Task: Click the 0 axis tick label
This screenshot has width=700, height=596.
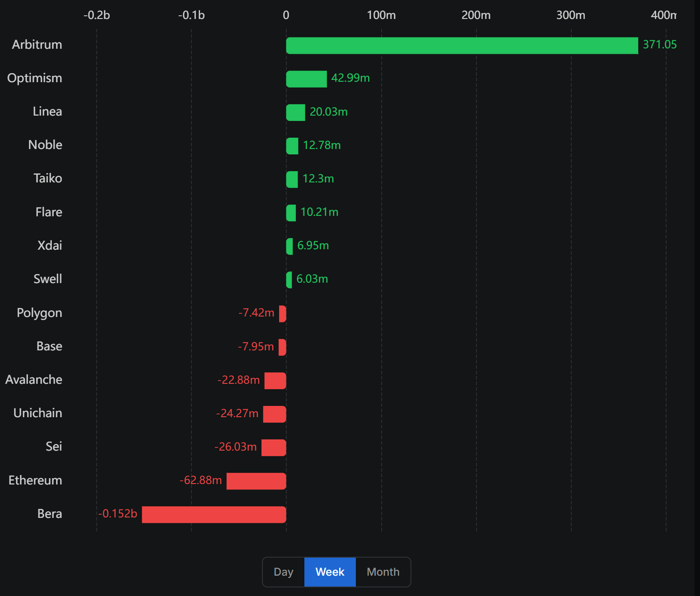Action: 286,15
